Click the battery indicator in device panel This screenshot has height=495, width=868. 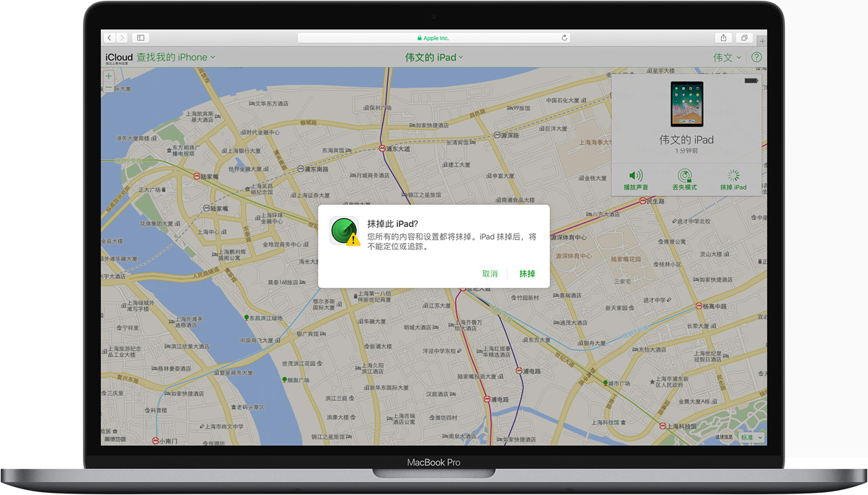click(751, 81)
